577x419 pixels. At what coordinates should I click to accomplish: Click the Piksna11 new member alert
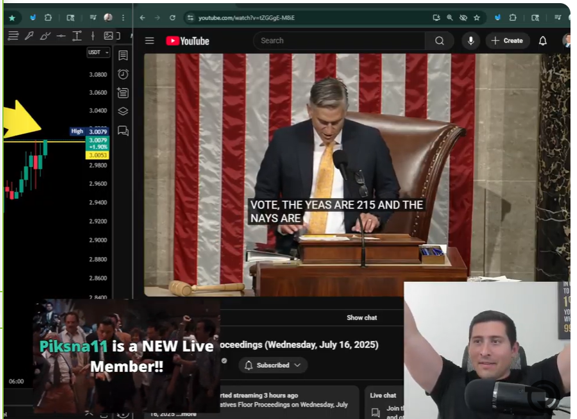pos(127,356)
